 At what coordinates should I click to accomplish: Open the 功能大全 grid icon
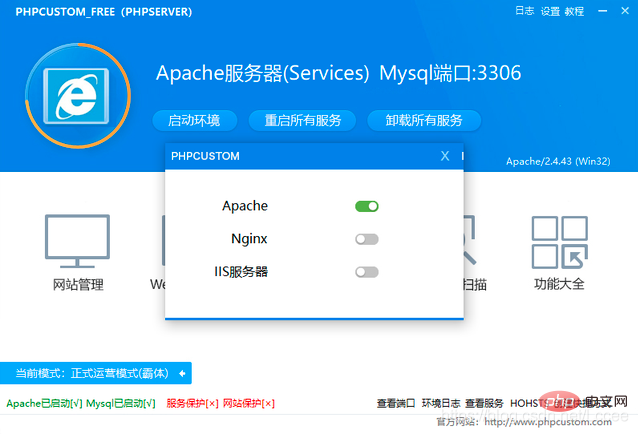coord(559,242)
